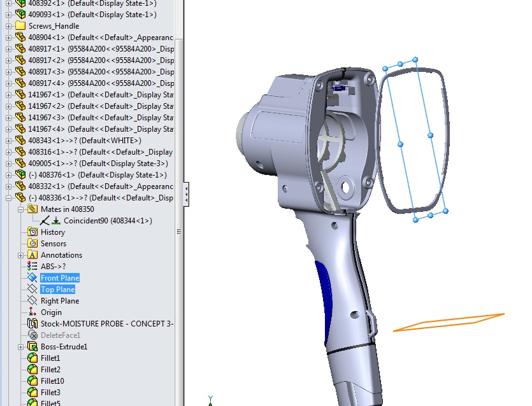
Task: Expand the 409093<1> component node
Action: [8, 15]
